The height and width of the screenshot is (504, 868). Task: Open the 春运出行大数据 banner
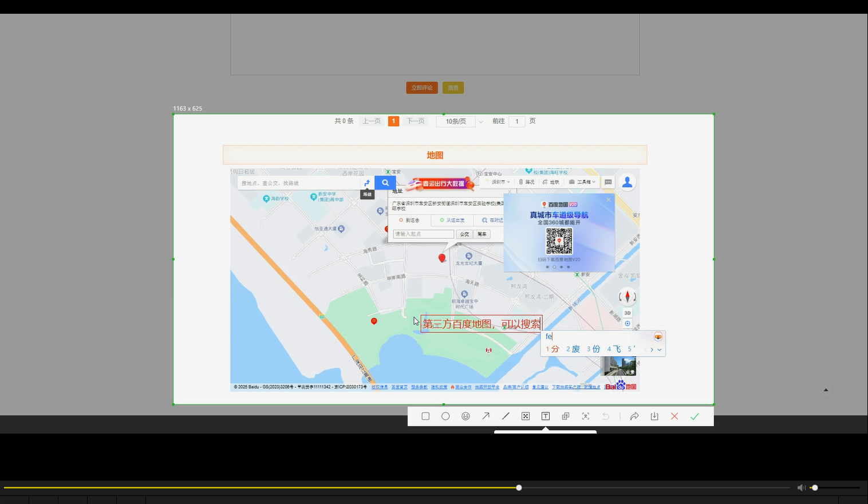[440, 183]
